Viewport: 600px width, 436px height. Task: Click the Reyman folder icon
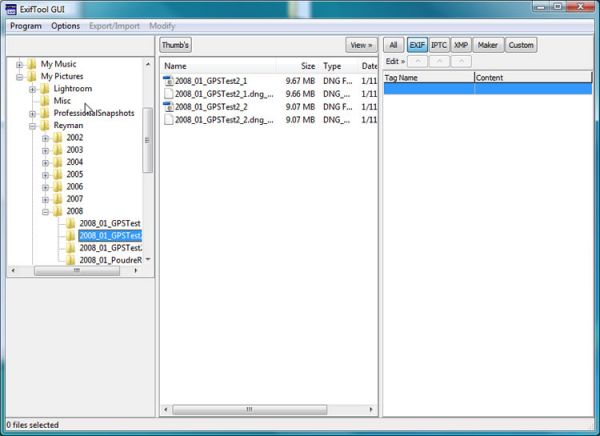(45, 125)
